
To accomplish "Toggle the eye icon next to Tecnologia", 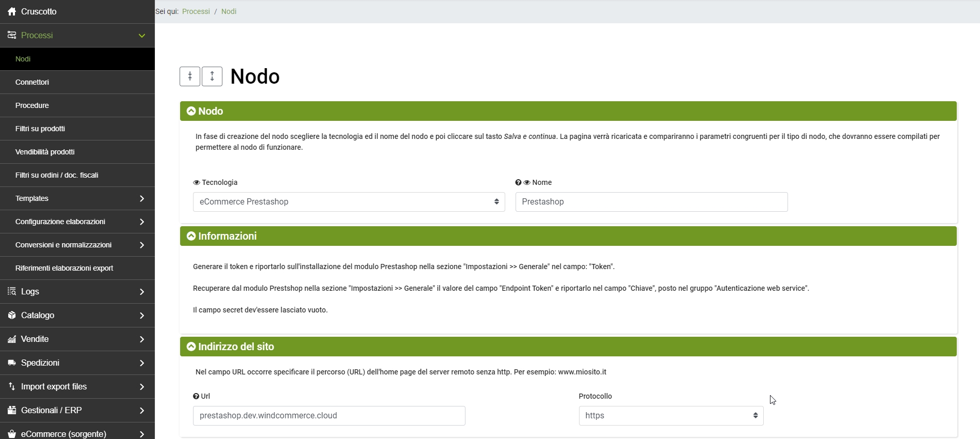I will (x=197, y=182).
